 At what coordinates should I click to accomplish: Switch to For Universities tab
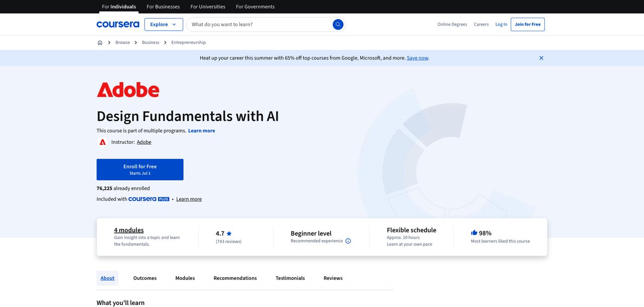click(x=208, y=7)
